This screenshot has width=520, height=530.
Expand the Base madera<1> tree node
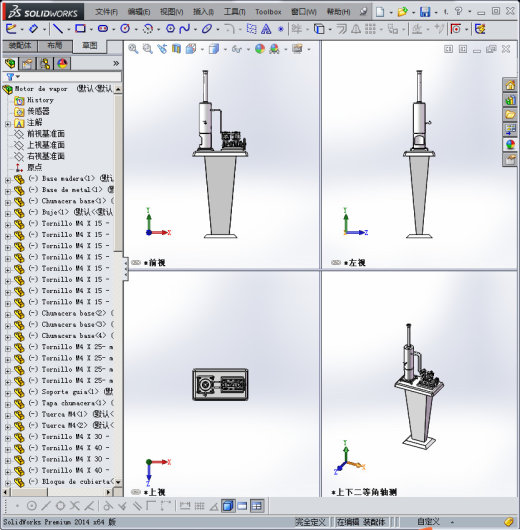[x=8, y=180]
